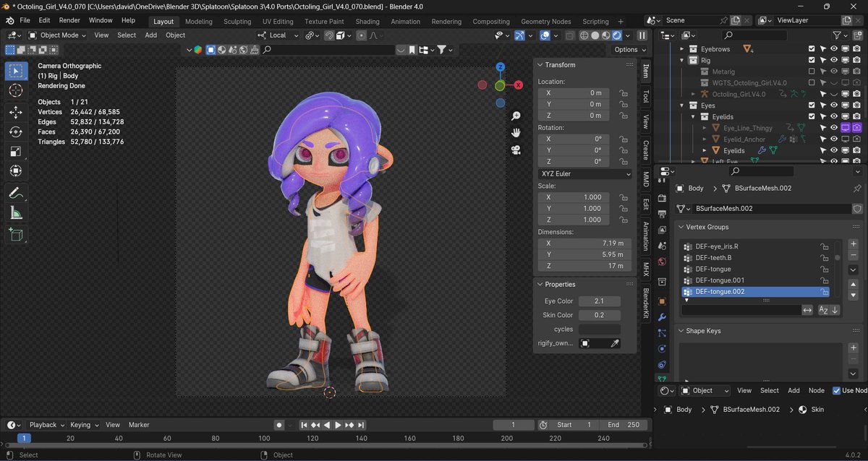Toggle camera view with the camera icon
Image resolution: width=868 pixels, height=461 pixels.
click(516, 150)
